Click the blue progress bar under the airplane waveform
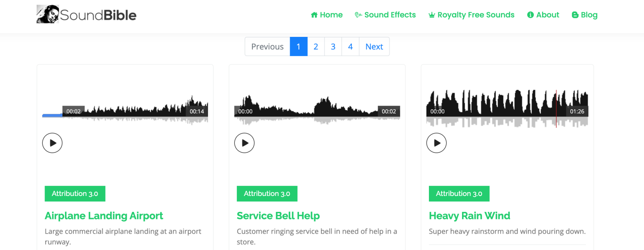644x250 pixels. (x=52, y=115)
